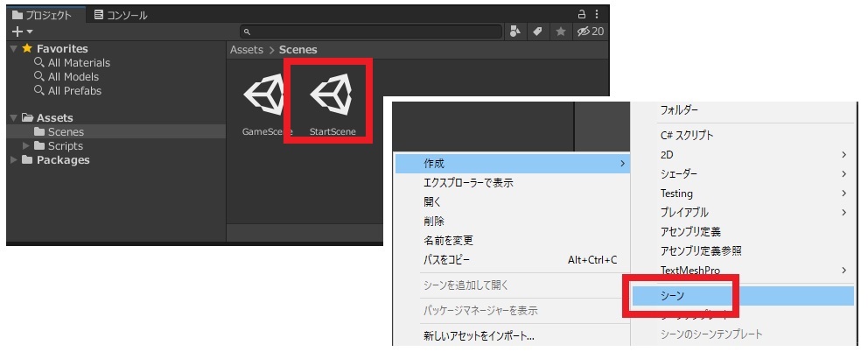Click magnifier icon beside All Models

(39, 76)
